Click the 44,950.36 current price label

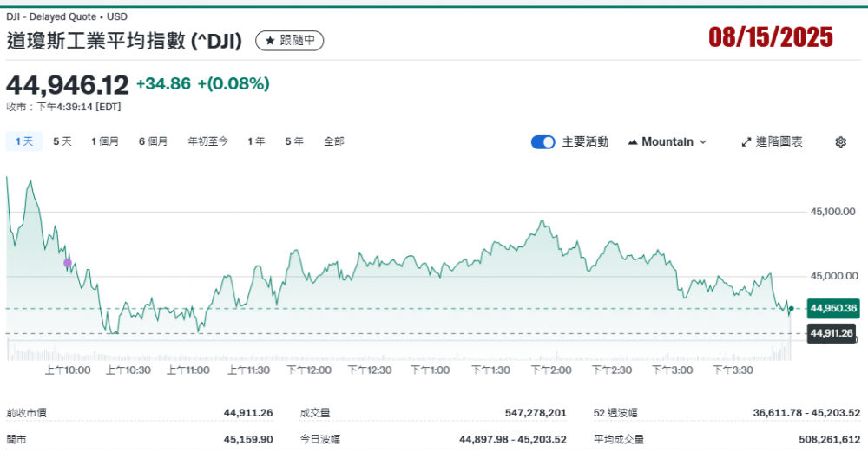tap(832, 308)
